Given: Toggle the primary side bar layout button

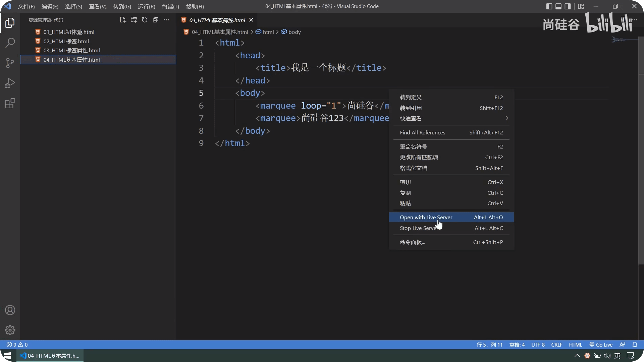Looking at the screenshot, I should (549, 6).
